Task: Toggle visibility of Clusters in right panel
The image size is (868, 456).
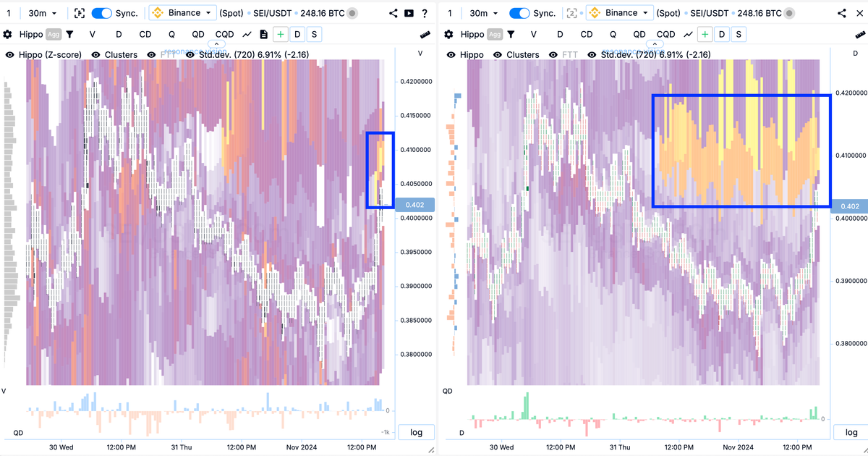Action: tap(498, 54)
